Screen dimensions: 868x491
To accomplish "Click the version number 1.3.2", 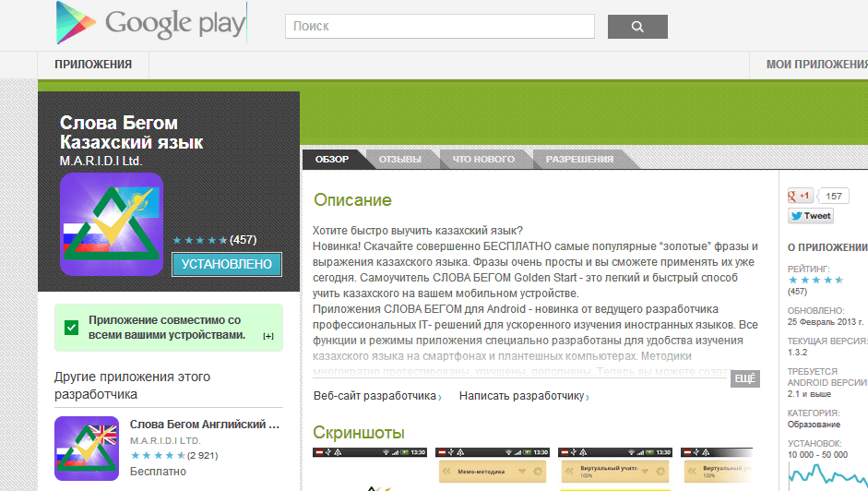I will tap(797, 353).
